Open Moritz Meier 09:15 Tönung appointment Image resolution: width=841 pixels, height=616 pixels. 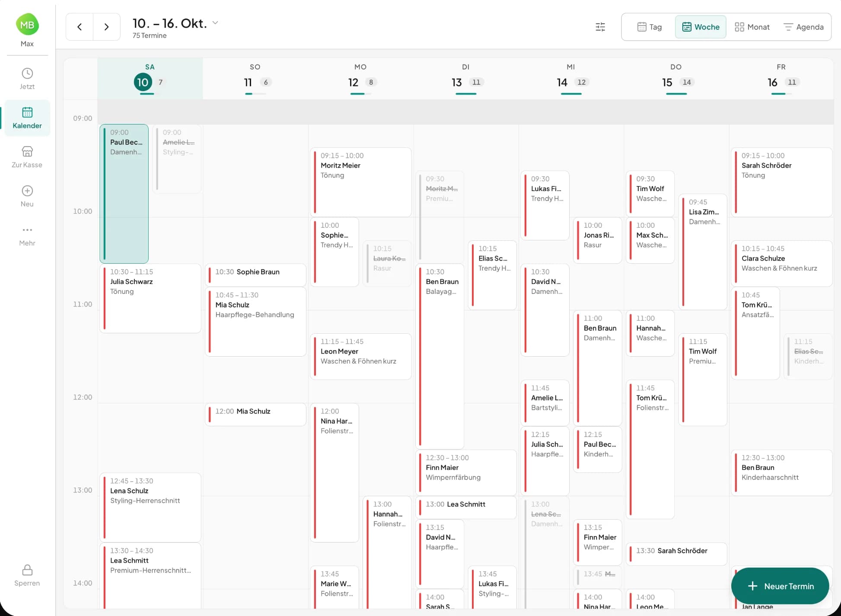tap(360, 182)
